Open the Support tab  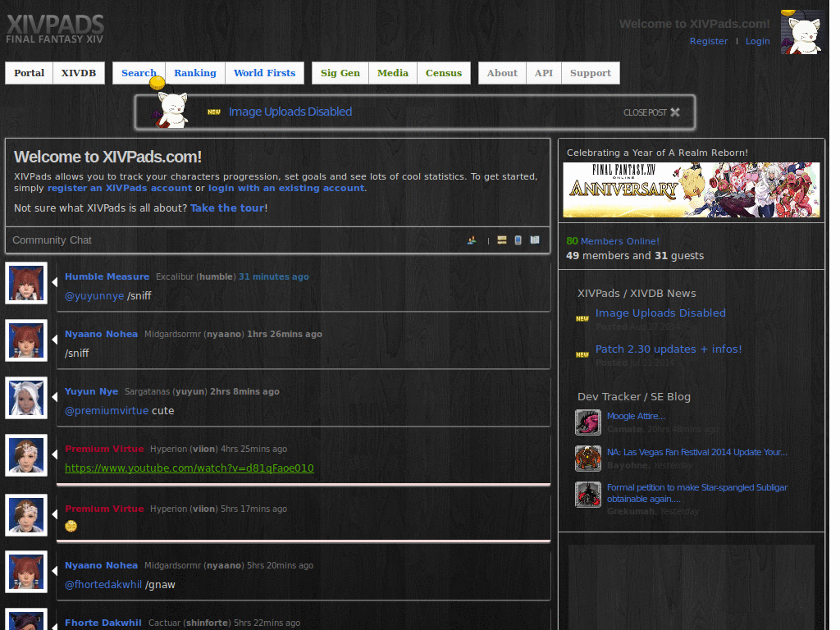pos(591,73)
